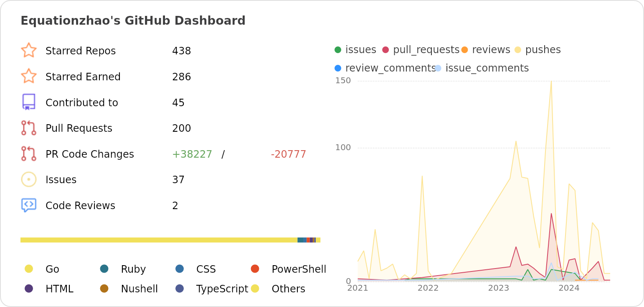Image resolution: width=644 pixels, height=307 pixels.
Task: Click the Starred Earned label
Action: 83,77
